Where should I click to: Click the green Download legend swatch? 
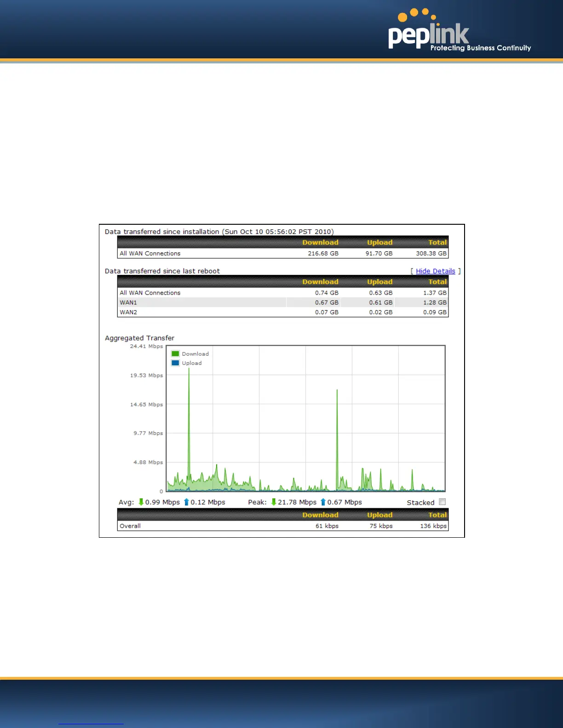175,353
